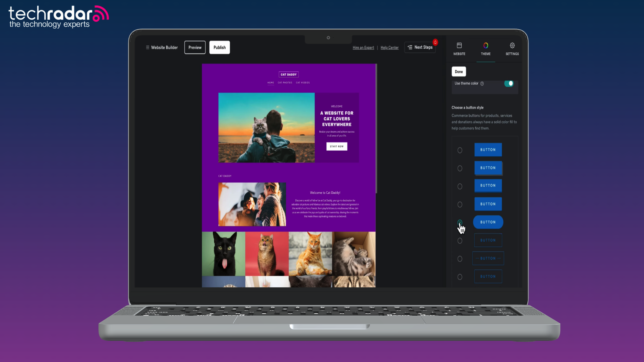Open the Next Steps checklist icon

(x=409, y=47)
